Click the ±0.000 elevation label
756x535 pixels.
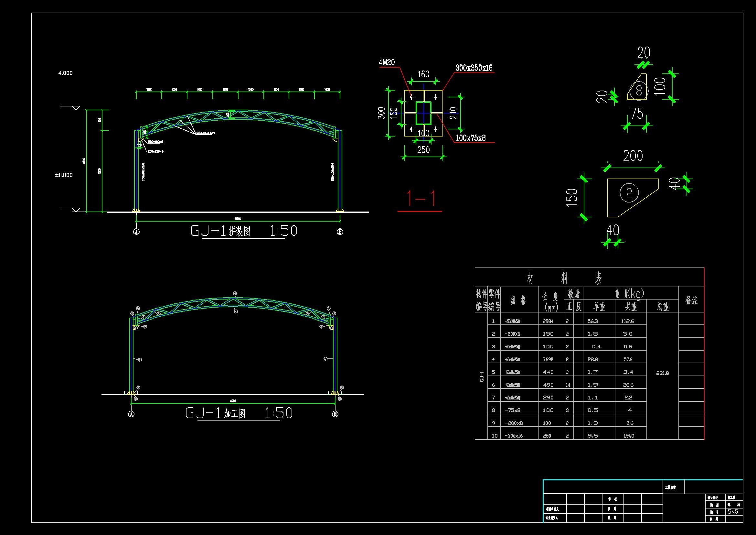point(64,175)
